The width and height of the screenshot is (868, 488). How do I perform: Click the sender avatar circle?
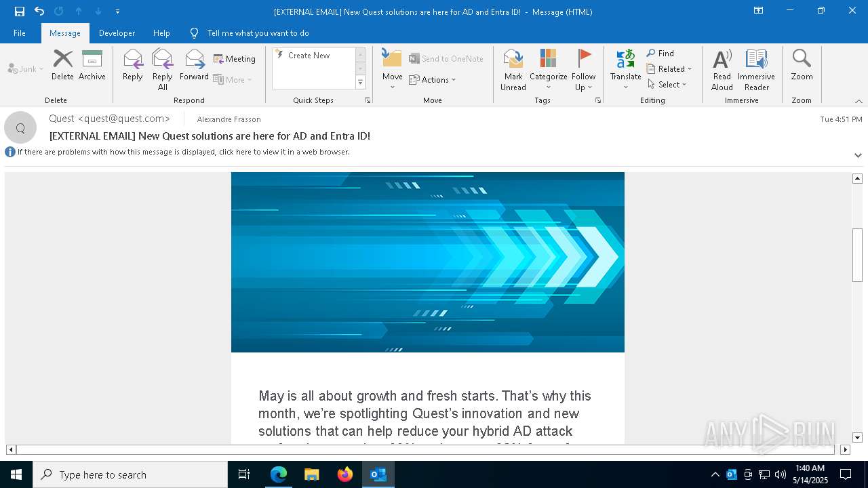20,128
